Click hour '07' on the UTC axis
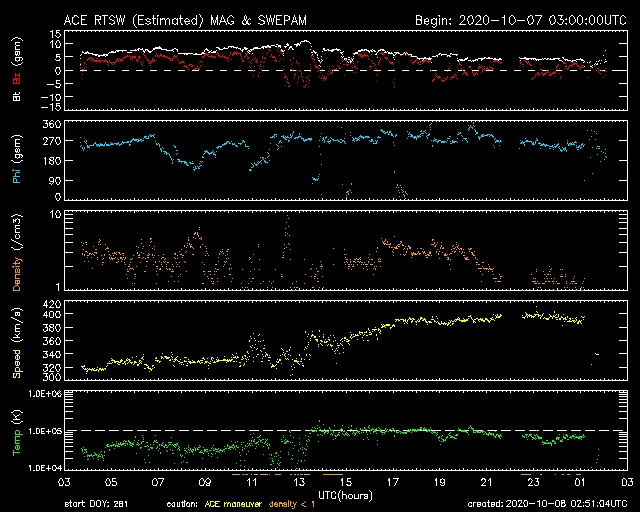Image resolution: width=640 pixels, height=512 pixels. tap(158, 483)
